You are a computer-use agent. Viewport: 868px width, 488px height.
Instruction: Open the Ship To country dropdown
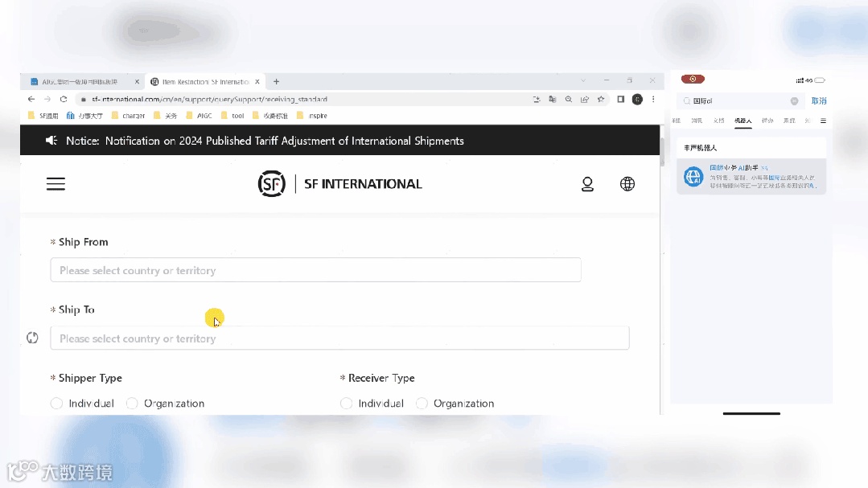pos(339,338)
